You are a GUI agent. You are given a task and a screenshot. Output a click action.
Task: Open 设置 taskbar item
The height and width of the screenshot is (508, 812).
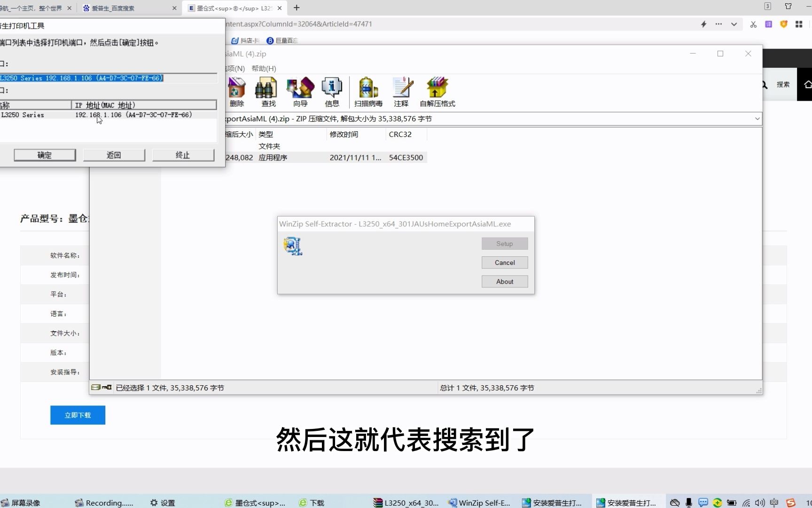(163, 503)
